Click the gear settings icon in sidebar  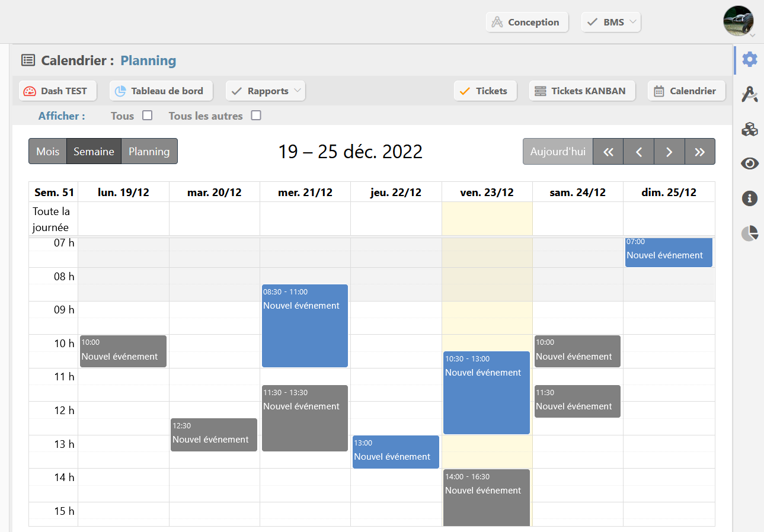pyautogui.click(x=750, y=59)
